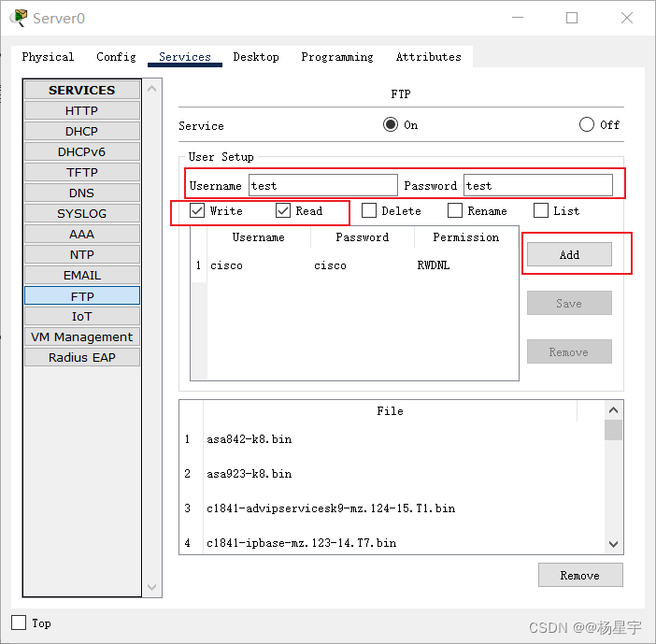
Task: Toggle the Read permission checkbox
Action: coord(283,210)
